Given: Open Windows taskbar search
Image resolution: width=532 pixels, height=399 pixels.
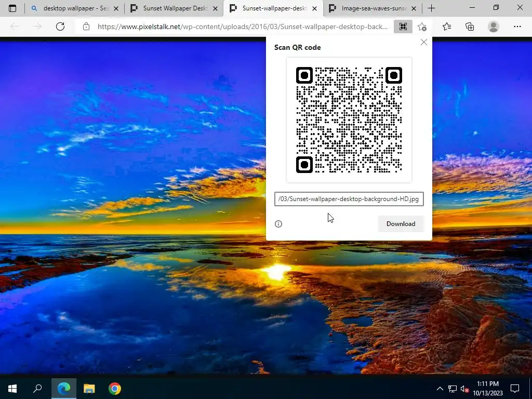Looking at the screenshot, I should (37, 389).
